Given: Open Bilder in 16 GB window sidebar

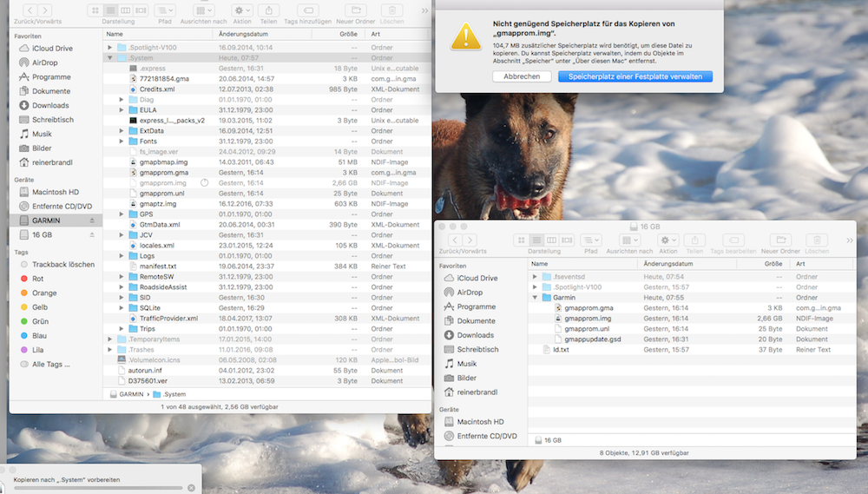Looking at the screenshot, I should (466, 379).
